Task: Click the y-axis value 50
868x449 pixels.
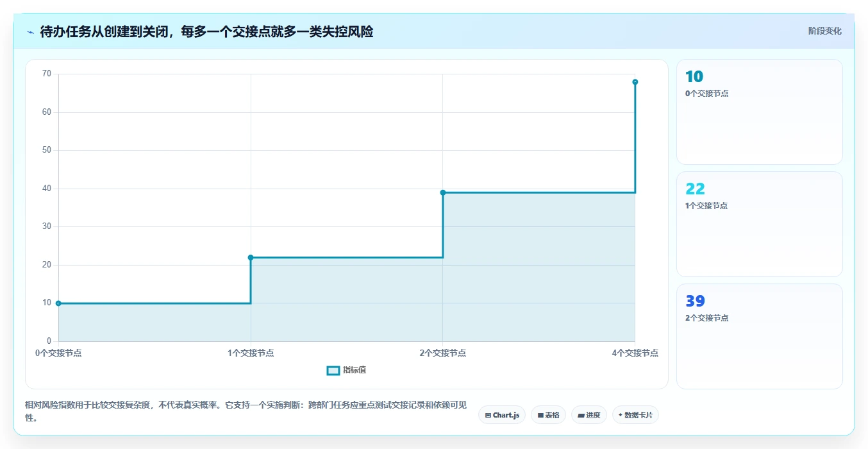Action: click(46, 150)
